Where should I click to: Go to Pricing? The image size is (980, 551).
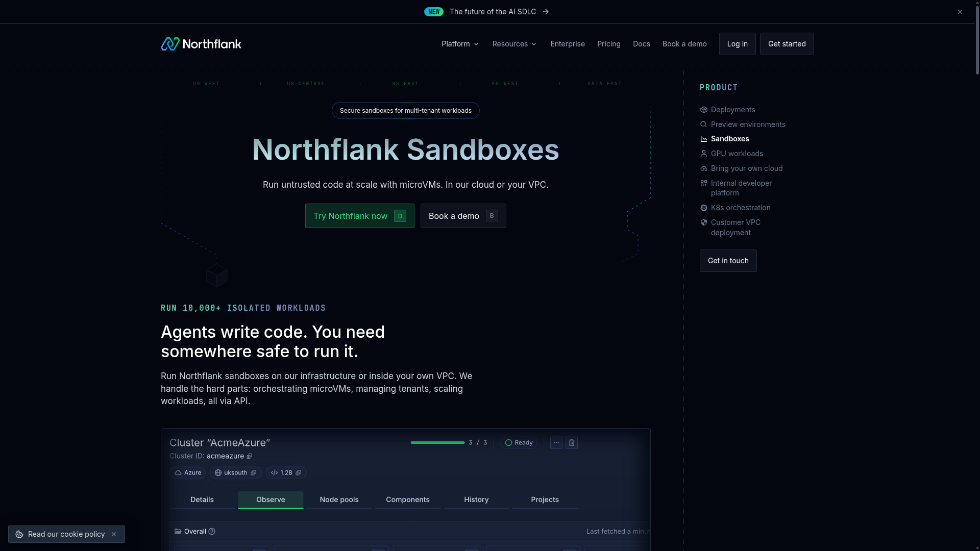[x=609, y=44]
